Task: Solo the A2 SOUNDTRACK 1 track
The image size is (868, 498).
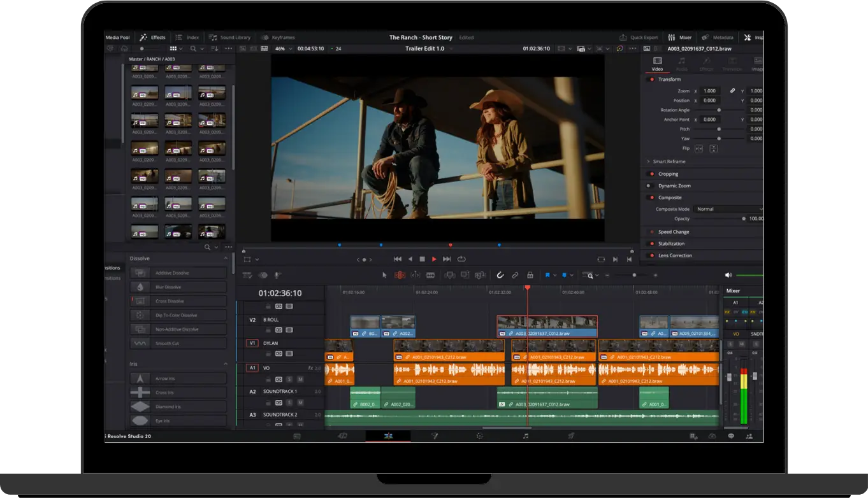Action: click(x=289, y=403)
